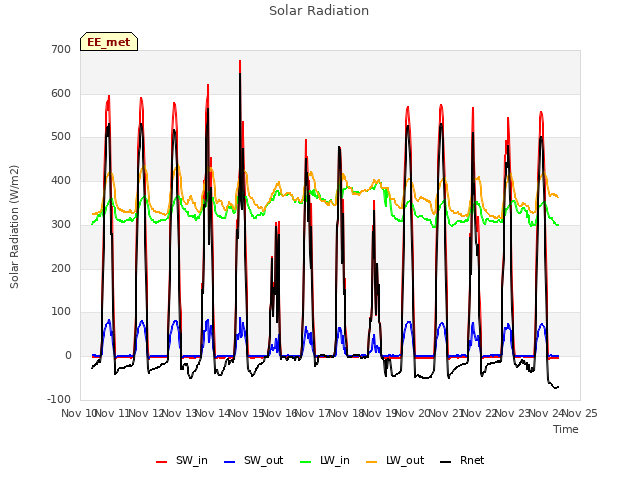Click the 200 y-axis tick label
This screenshot has width=640, height=480.
(61, 269)
